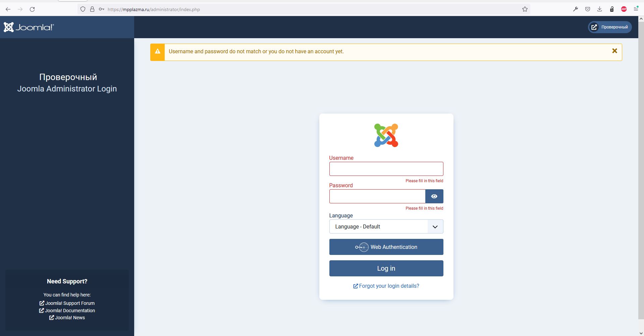
Task: Click into the Password field
Action: pos(377,196)
